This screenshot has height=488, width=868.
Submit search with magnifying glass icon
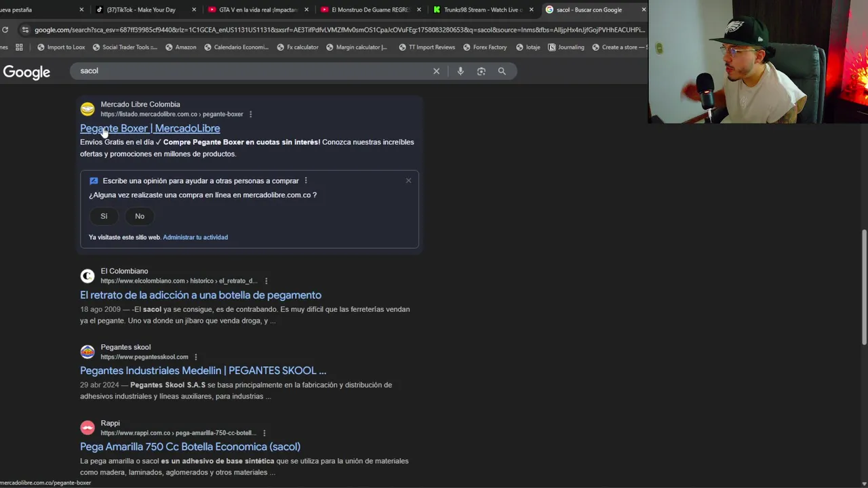click(x=502, y=71)
